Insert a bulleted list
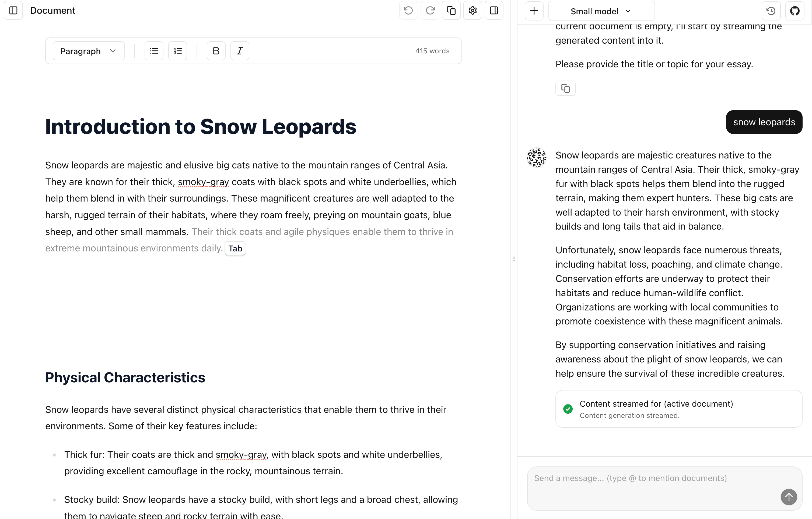The image size is (812, 519). [154, 51]
